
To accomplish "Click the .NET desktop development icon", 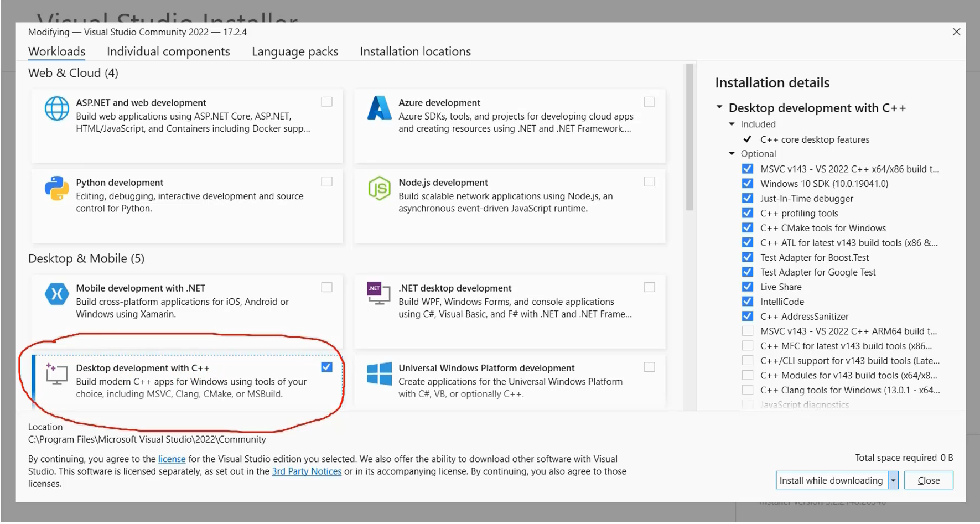I will (379, 293).
